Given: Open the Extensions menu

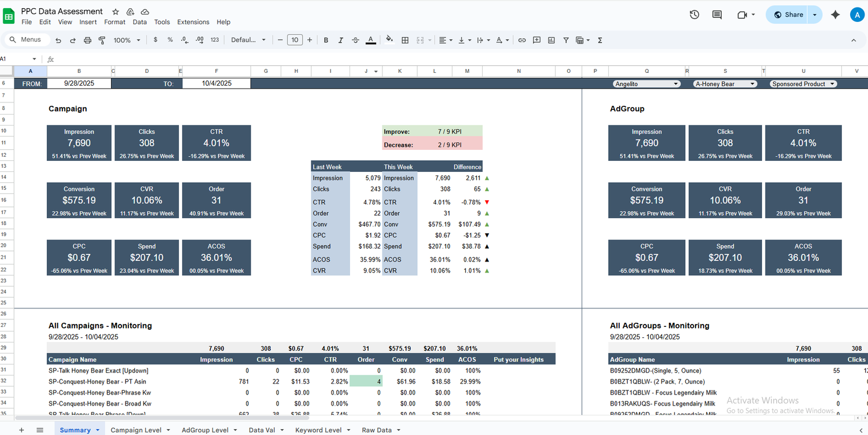Looking at the screenshot, I should click(193, 22).
